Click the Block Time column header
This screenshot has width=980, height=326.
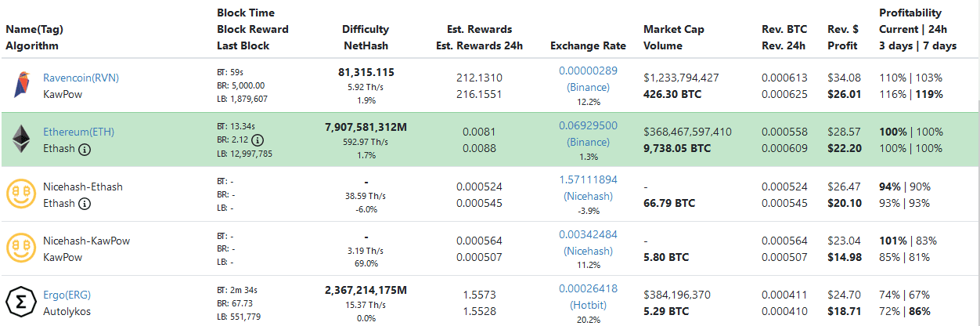pos(253,29)
